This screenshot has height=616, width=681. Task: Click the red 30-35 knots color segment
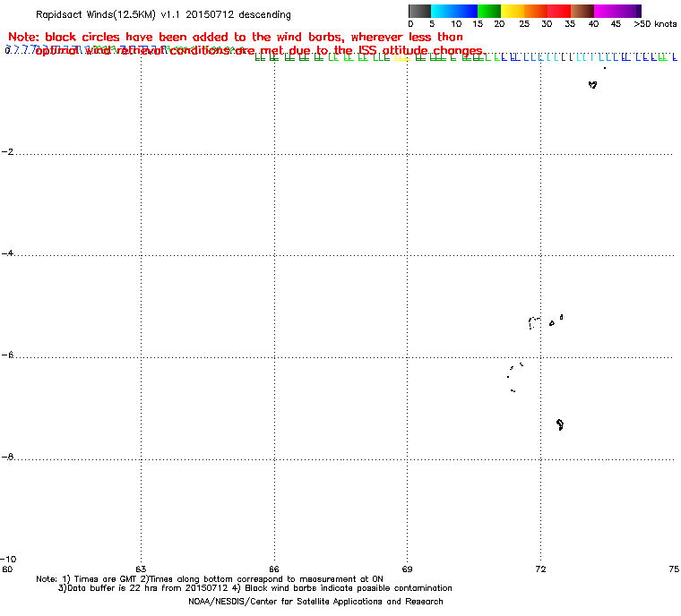coord(559,11)
